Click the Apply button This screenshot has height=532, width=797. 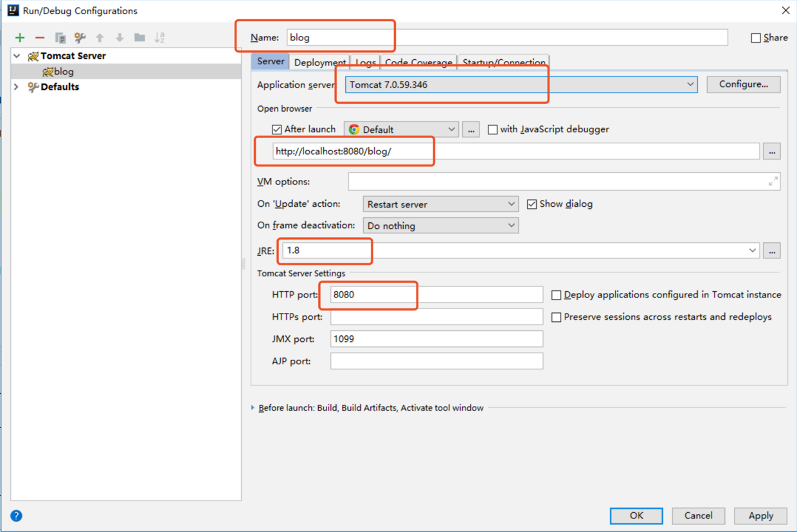(x=761, y=515)
